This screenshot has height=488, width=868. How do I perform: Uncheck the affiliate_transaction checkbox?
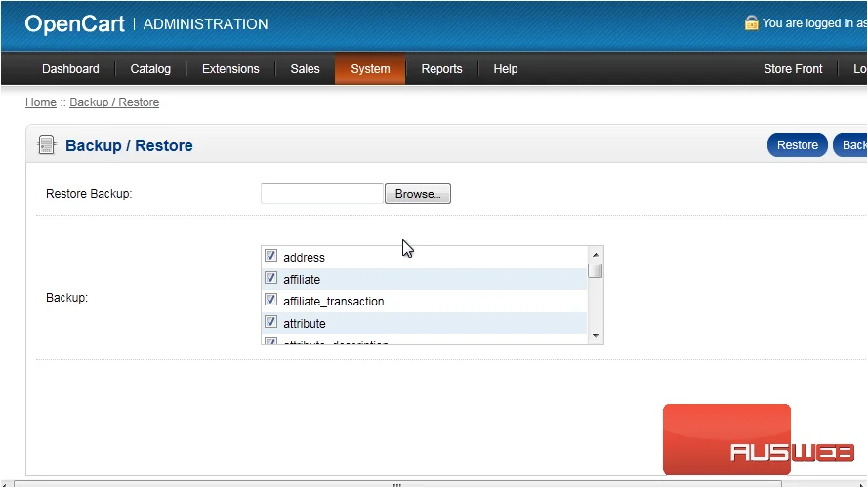pyautogui.click(x=270, y=300)
